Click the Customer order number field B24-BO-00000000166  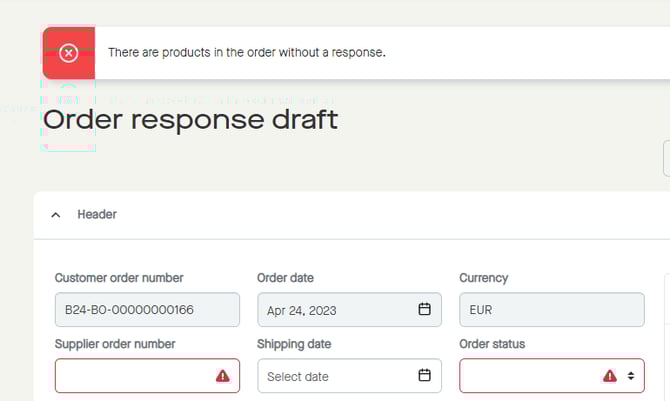(147, 310)
